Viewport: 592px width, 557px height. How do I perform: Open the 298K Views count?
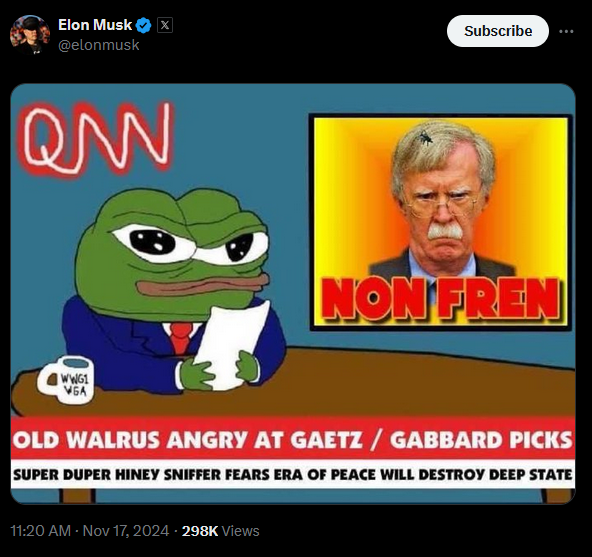[221, 531]
